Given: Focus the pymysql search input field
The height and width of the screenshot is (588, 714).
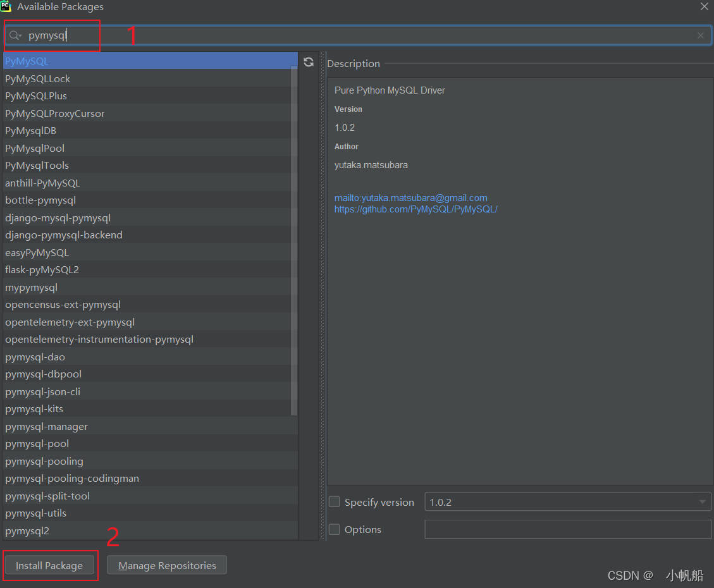Looking at the screenshot, I should [357, 35].
